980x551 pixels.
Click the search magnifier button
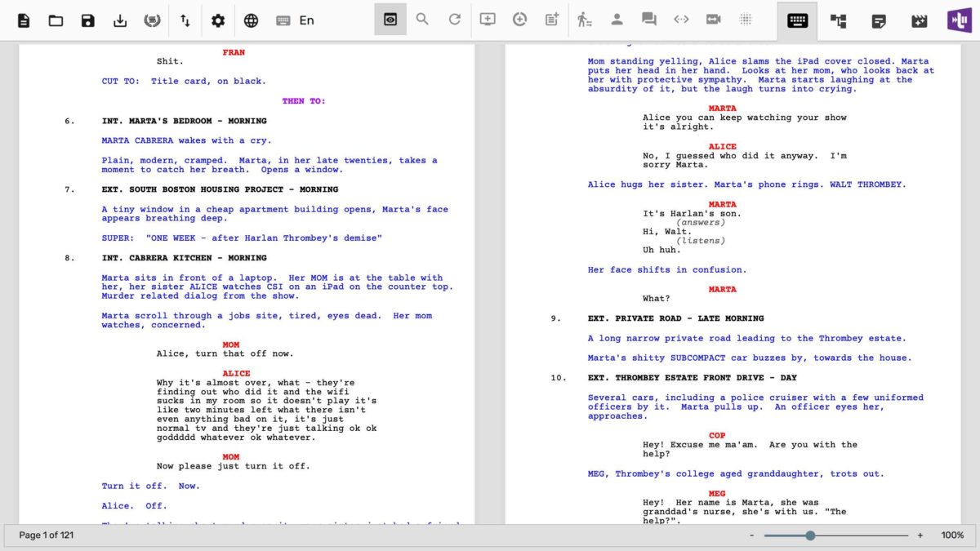click(422, 20)
